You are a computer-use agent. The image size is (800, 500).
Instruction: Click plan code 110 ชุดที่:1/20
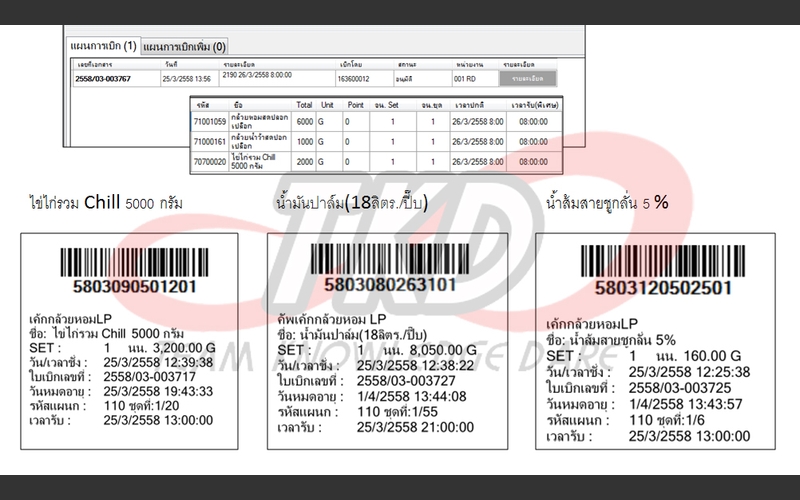(141, 406)
